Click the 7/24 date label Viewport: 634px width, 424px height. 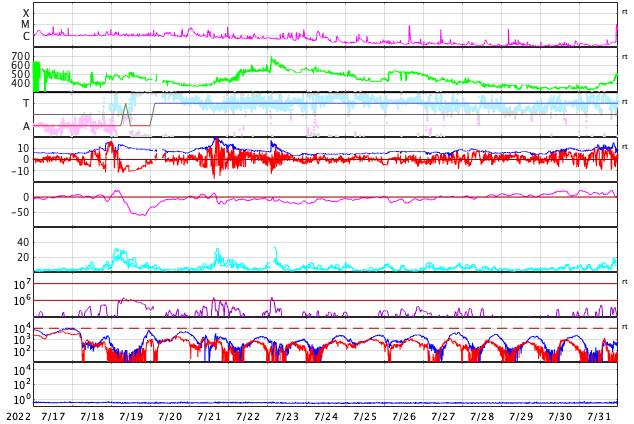pos(326,416)
